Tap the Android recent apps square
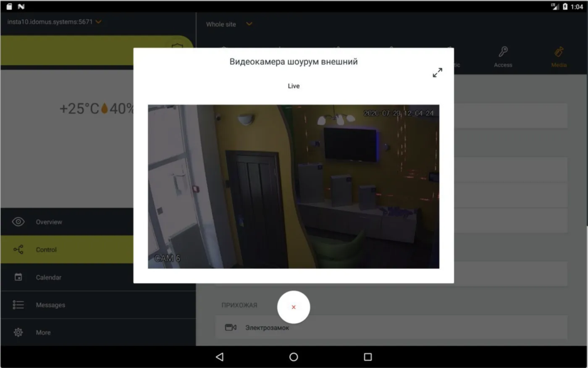 368,357
